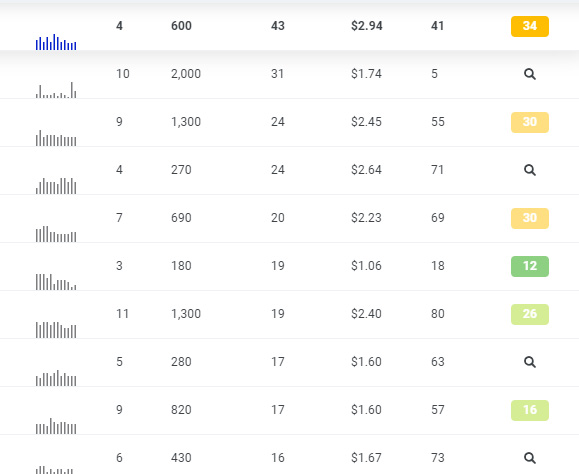
Task: Click the search icon in 280 volume row
Action: [x=530, y=362]
